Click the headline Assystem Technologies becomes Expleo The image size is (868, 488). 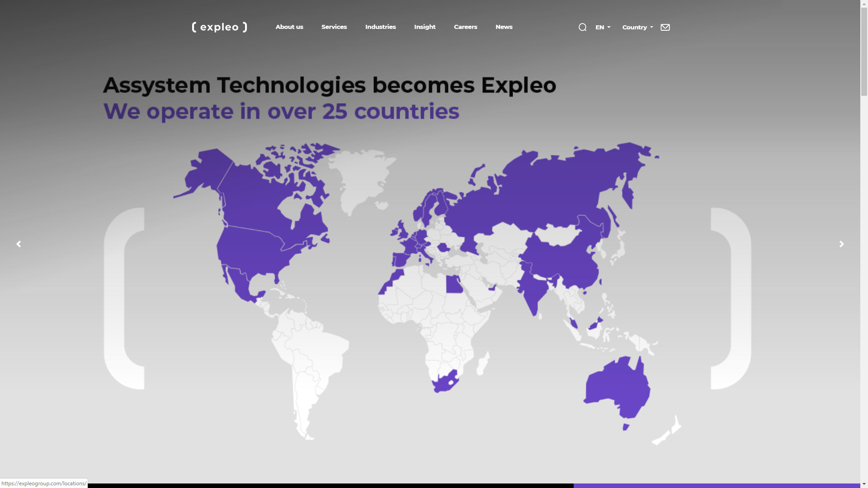[x=330, y=85]
